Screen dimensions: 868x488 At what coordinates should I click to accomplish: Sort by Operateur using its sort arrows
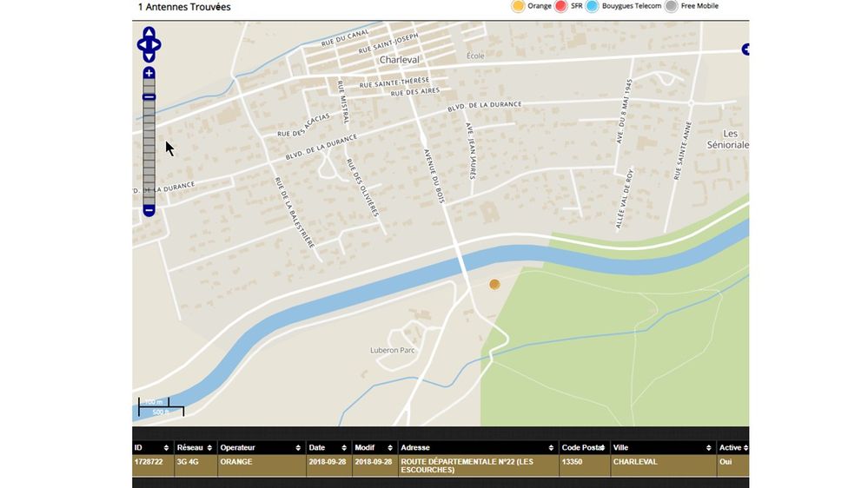pyautogui.click(x=298, y=447)
